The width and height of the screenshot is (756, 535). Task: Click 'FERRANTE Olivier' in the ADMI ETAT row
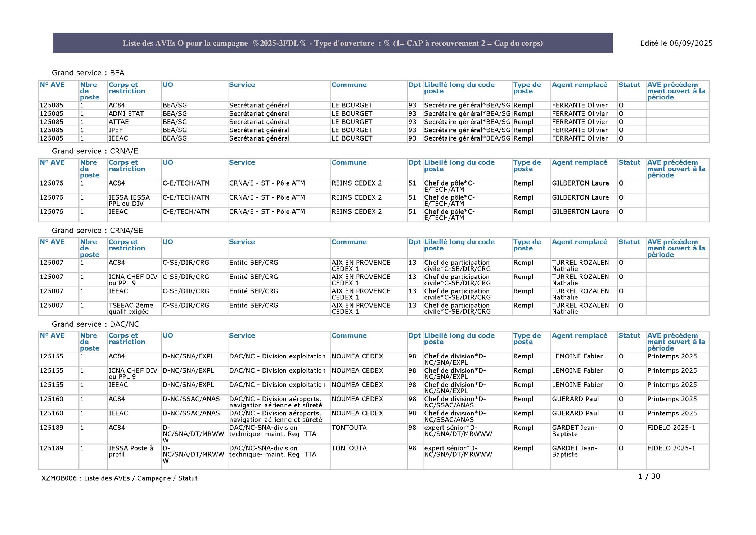(580, 113)
